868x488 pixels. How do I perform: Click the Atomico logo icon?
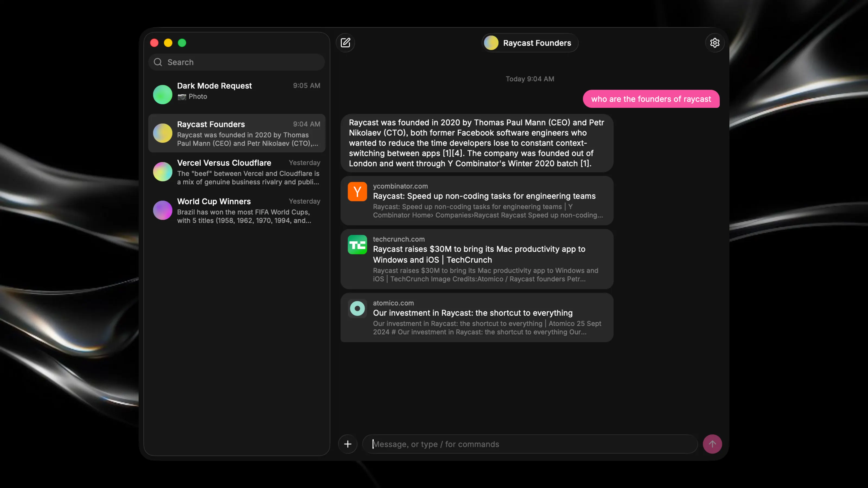point(357,309)
